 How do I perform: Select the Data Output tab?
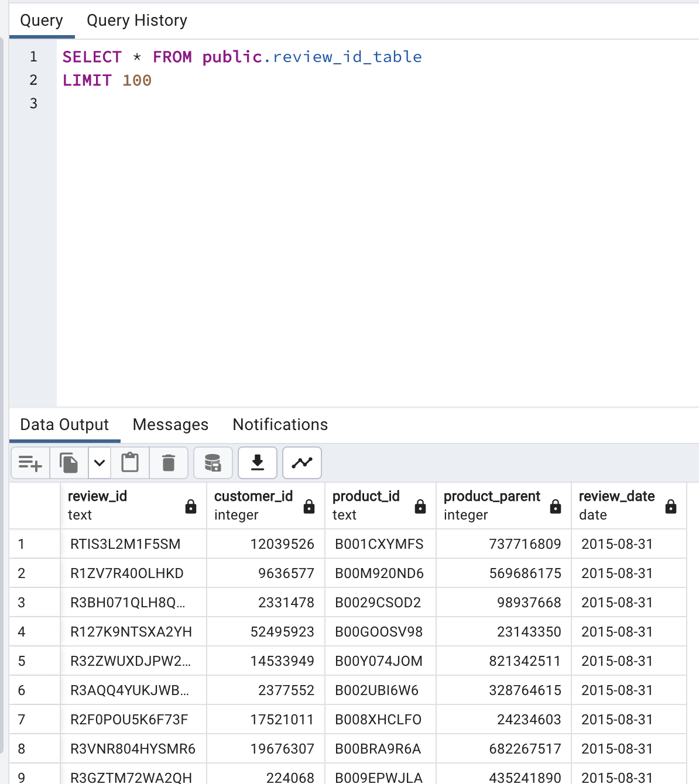pyautogui.click(x=64, y=424)
